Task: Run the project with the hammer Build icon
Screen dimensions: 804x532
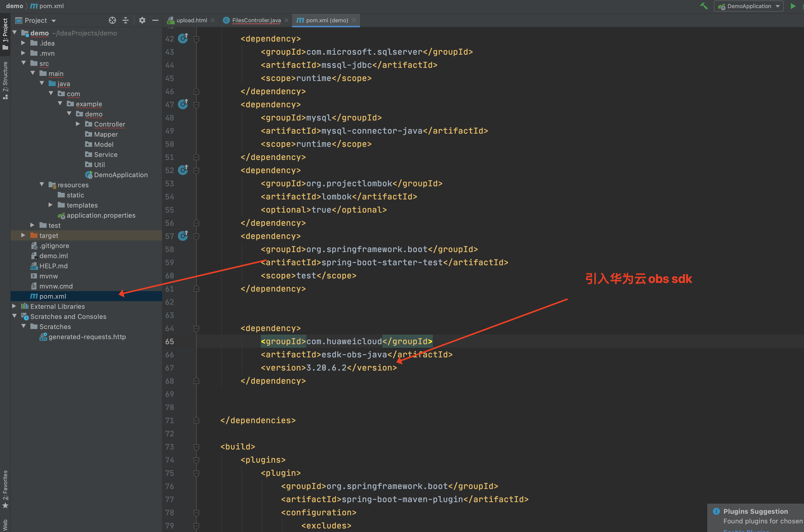Action: pyautogui.click(x=704, y=6)
